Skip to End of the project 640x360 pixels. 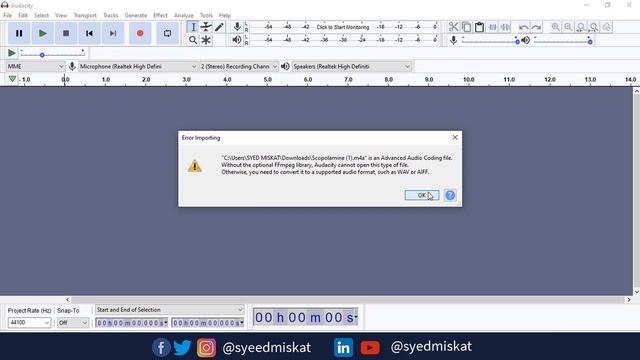coord(113,33)
